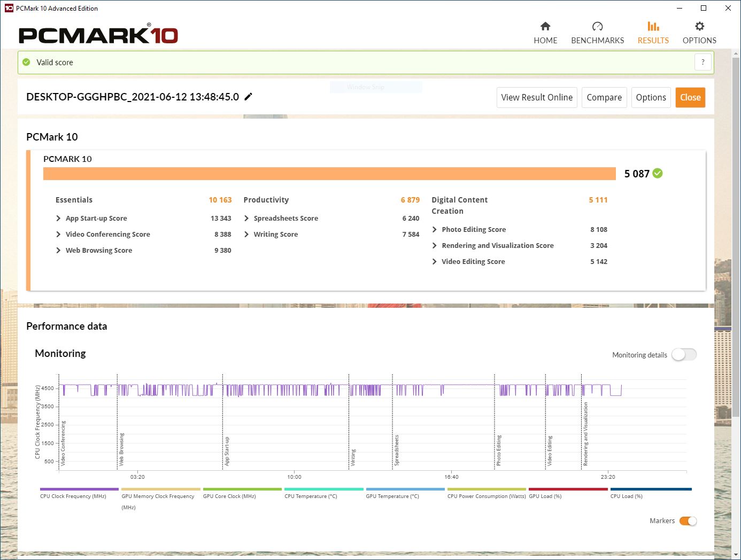
Task: Expand Video Editing Score row
Action: point(435,261)
